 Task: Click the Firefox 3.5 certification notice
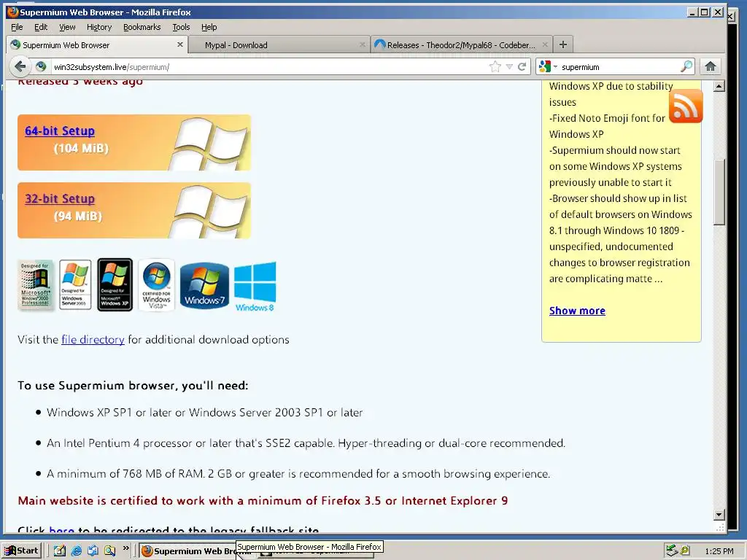tap(263, 501)
